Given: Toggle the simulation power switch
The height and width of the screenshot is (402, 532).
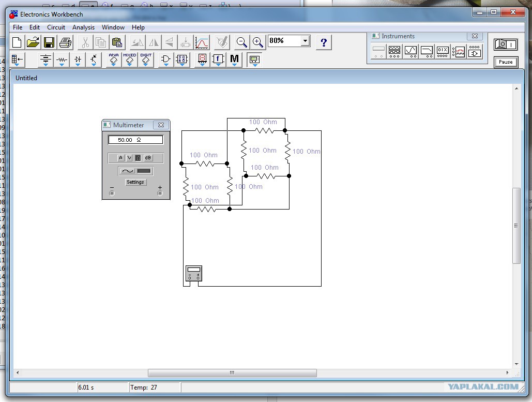Looking at the screenshot, I should click(x=506, y=44).
